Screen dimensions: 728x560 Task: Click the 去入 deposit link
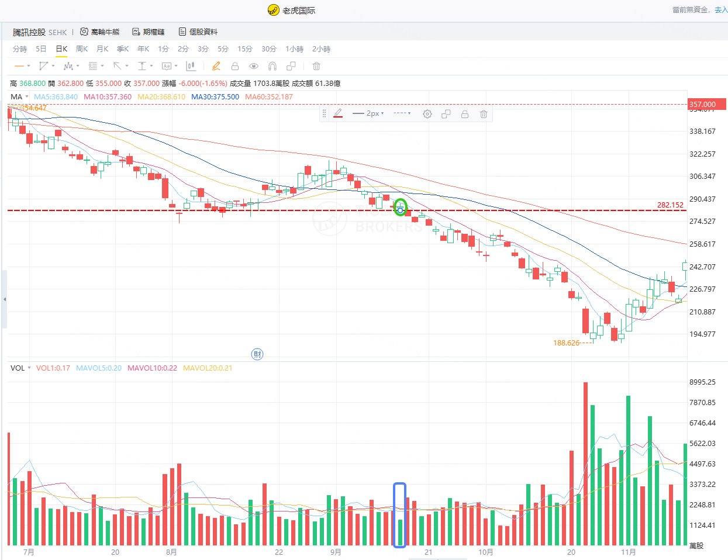[721, 10]
